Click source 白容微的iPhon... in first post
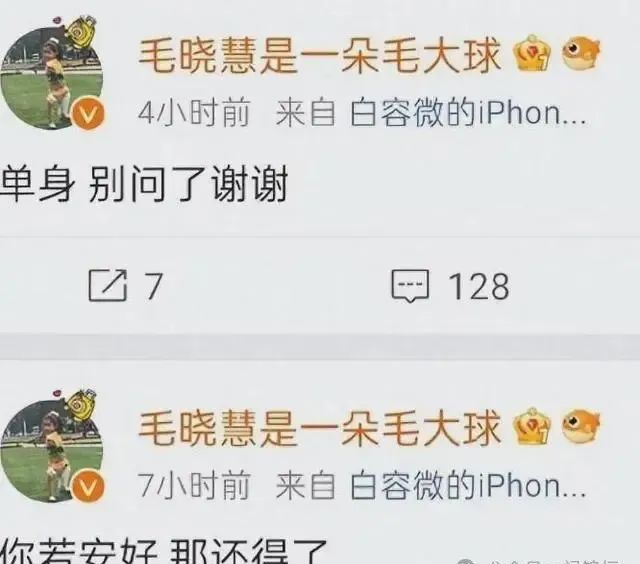This screenshot has height=564, width=640. pyautogui.click(x=468, y=113)
